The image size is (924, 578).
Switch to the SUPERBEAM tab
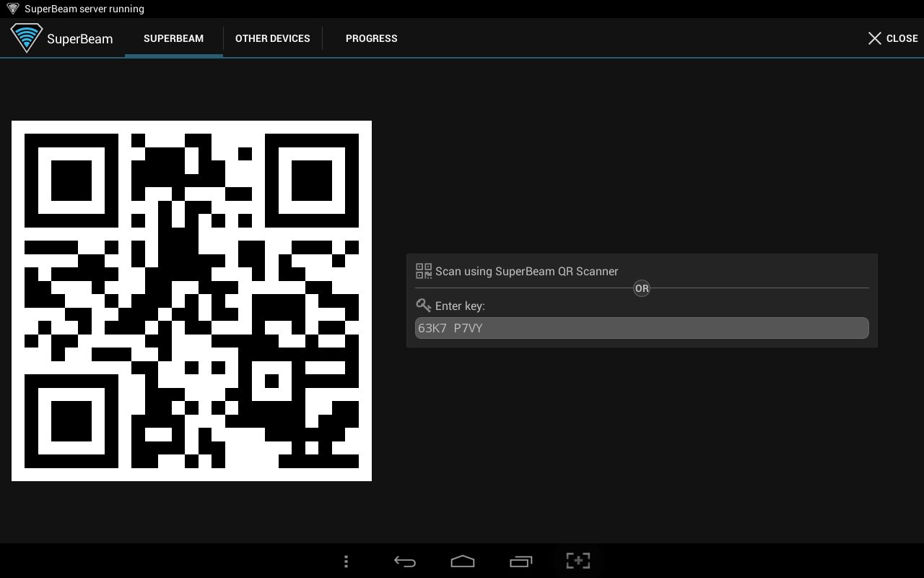(x=173, y=38)
